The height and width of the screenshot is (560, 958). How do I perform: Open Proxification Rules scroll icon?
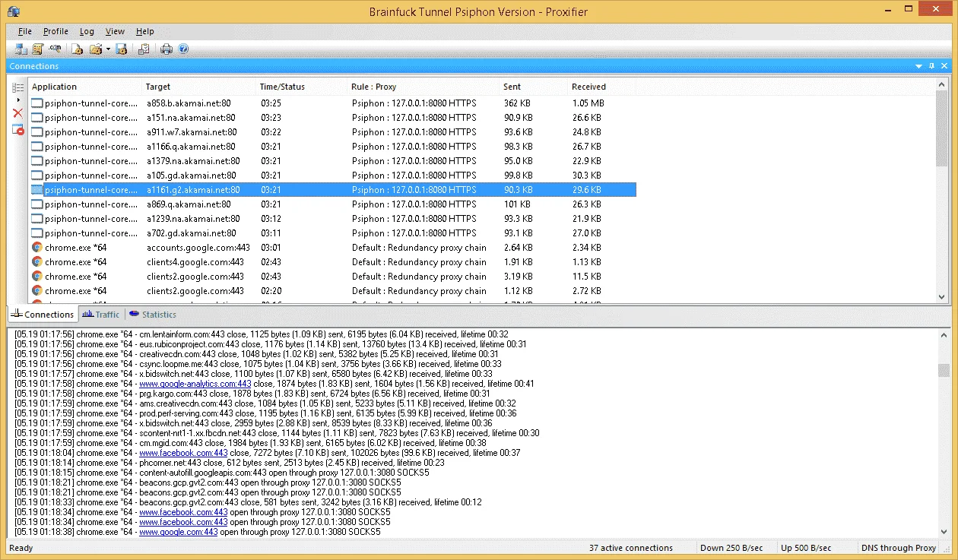click(38, 49)
